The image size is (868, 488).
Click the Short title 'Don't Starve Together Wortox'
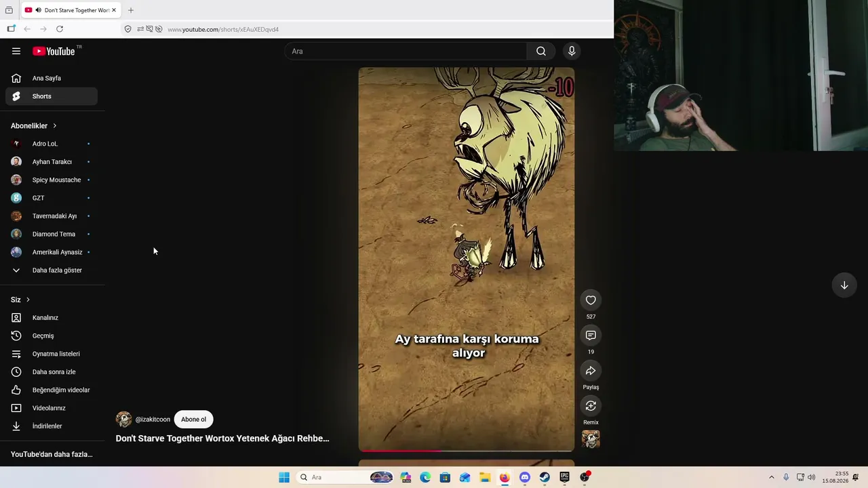click(222, 439)
